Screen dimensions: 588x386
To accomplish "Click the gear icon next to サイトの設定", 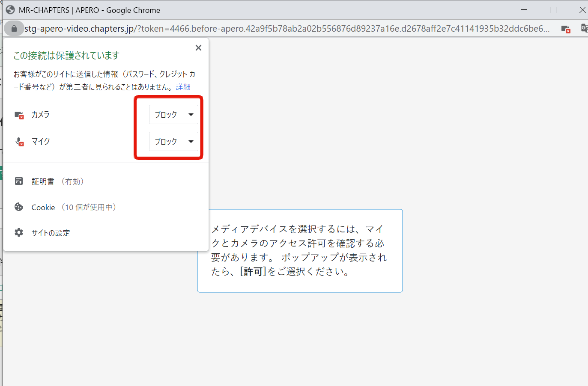I will pyautogui.click(x=19, y=232).
